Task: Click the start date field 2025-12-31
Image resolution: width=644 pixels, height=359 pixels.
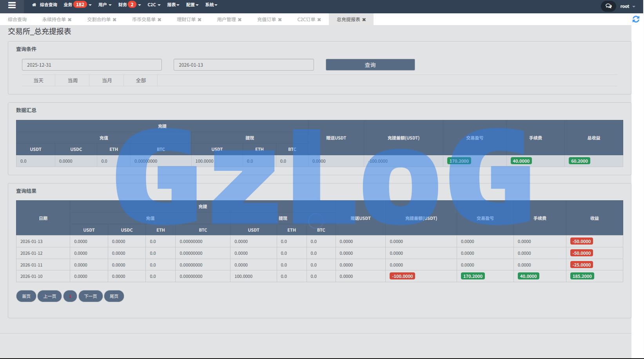Action: [92, 65]
